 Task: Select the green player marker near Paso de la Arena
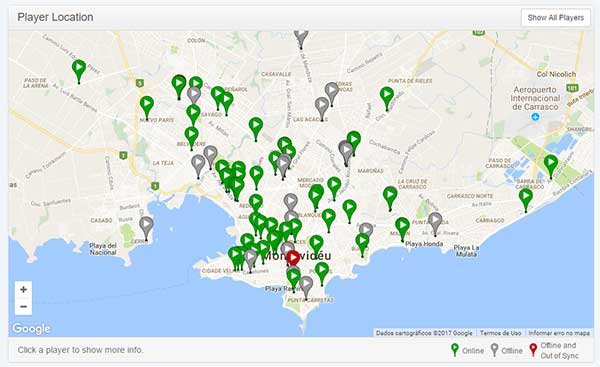(x=79, y=71)
